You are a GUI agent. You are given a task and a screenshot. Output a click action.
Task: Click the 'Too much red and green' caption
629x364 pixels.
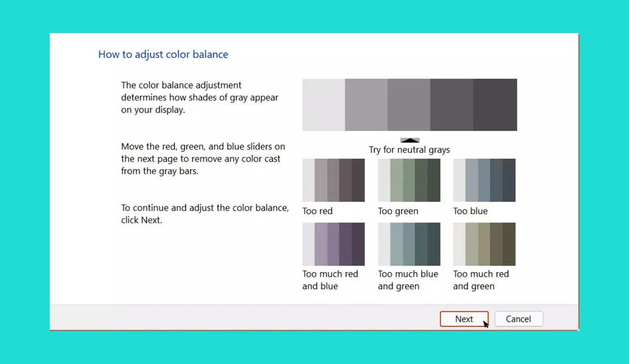click(x=481, y=280)
